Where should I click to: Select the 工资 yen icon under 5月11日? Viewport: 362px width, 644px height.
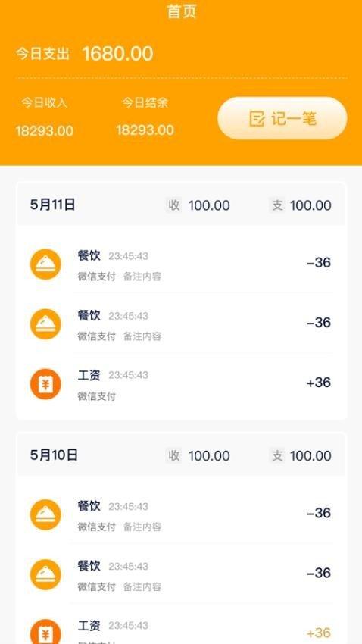pyautogui.click(x=45, y=384)
